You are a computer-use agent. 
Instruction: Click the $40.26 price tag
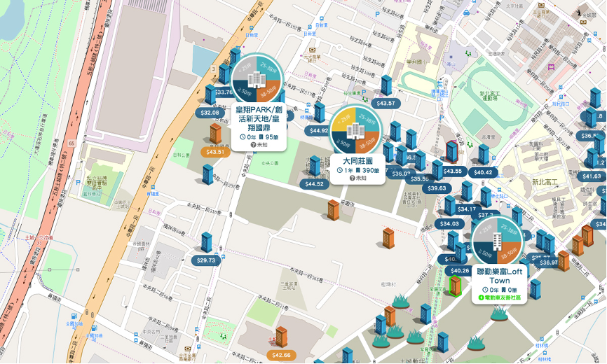pos(459,271)
